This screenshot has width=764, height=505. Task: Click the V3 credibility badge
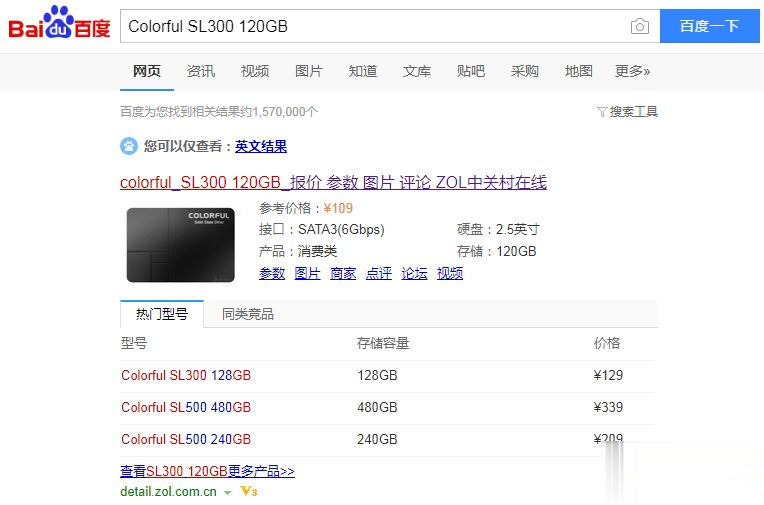[248, 491]
